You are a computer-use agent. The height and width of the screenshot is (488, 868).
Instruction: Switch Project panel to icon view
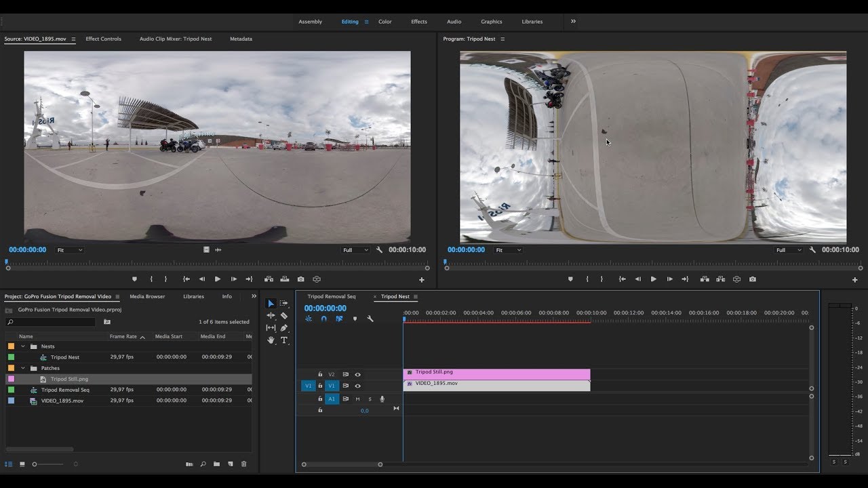(x=22, y=464)
